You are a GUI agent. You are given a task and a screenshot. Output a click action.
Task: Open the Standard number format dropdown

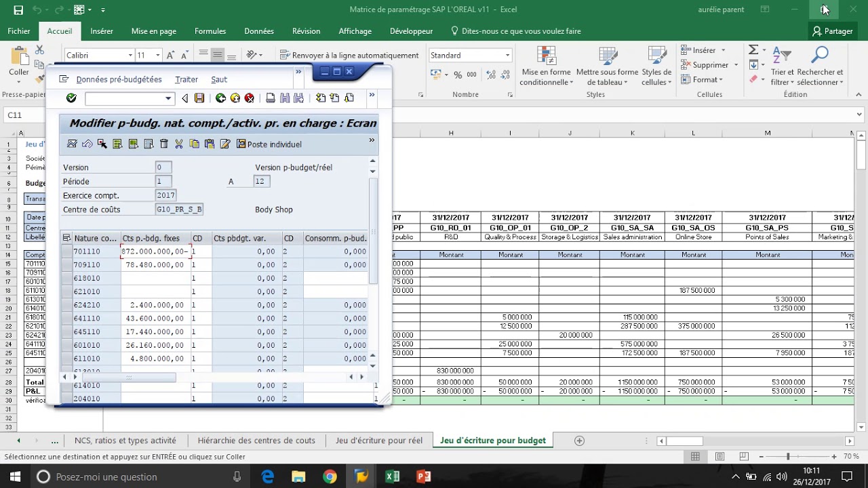click(507, 56)
